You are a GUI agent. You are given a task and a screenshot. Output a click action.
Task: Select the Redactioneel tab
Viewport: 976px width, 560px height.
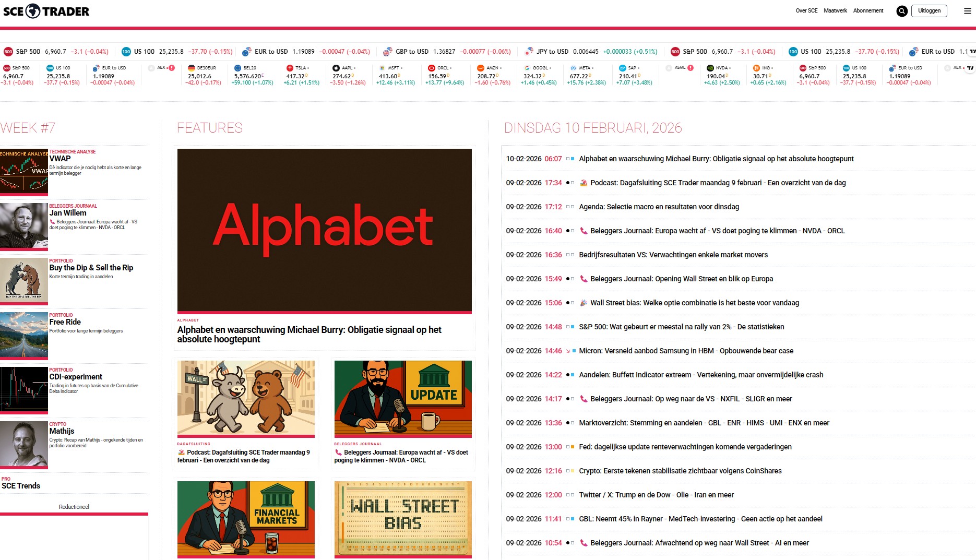74,507
